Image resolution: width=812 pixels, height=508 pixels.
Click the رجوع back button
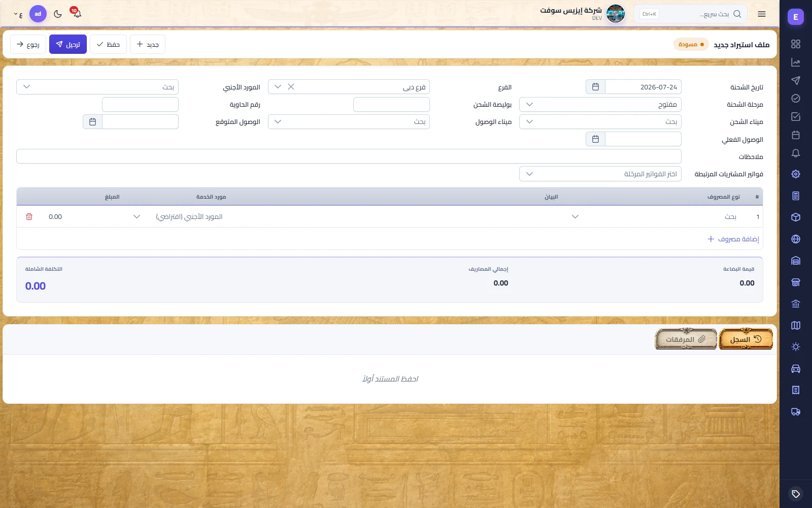coord(28,44)
